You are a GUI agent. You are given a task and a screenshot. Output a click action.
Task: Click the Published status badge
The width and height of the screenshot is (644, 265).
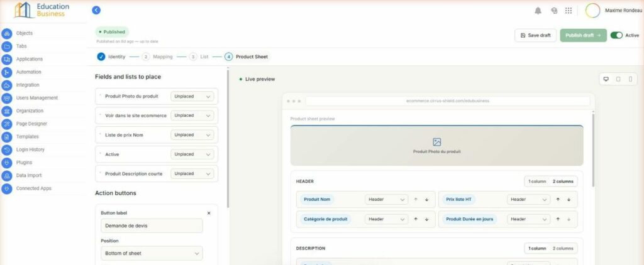click(112, 31)
